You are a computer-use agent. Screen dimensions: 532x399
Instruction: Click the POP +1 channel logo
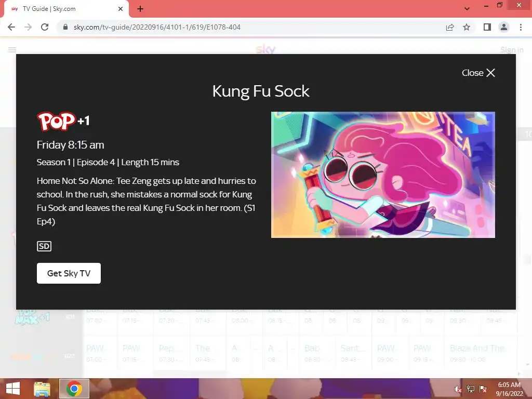63,121
